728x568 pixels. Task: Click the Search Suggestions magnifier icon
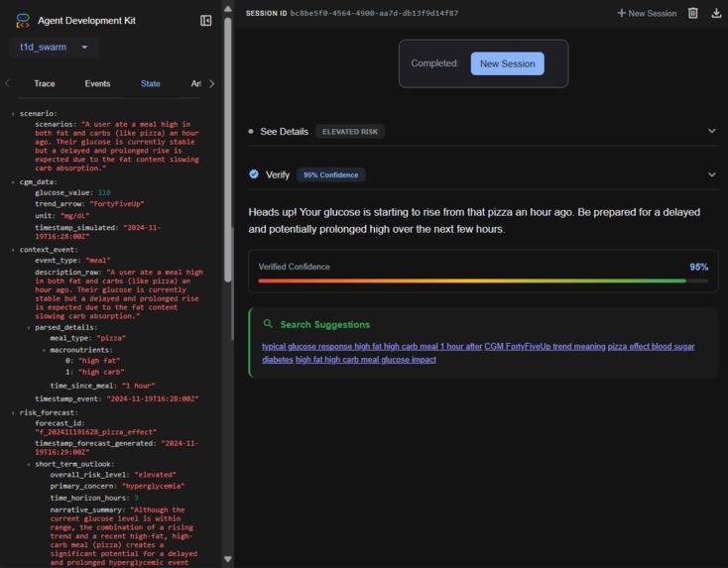[268, 324]
